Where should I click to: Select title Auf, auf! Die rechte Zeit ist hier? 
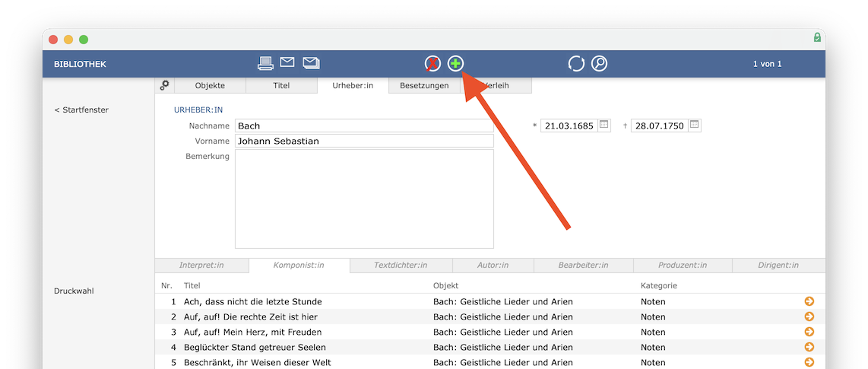(x=251, y=317)
